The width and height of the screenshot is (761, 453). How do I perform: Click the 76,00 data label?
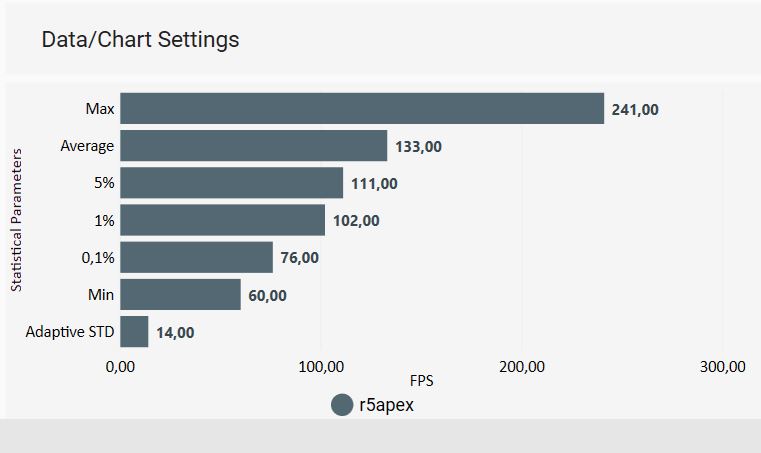(300, 258)
